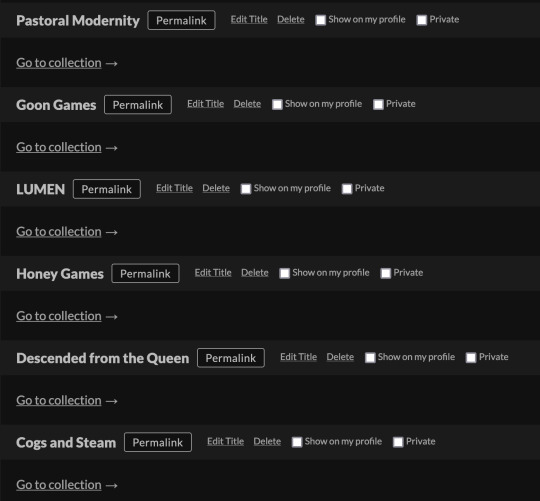Edit Title of Descended from the Queen
The height and width of the screenshot is (501, 540).
pos(299,357)
